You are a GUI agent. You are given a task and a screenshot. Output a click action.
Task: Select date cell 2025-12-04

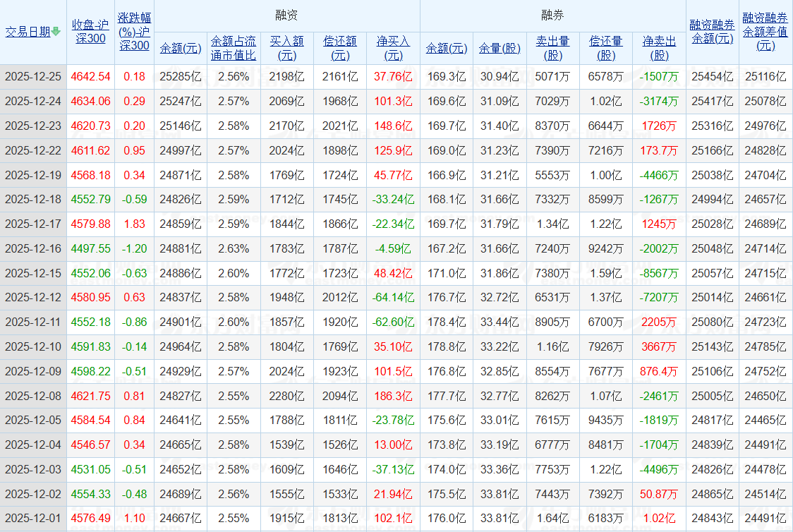coord(33,445)
